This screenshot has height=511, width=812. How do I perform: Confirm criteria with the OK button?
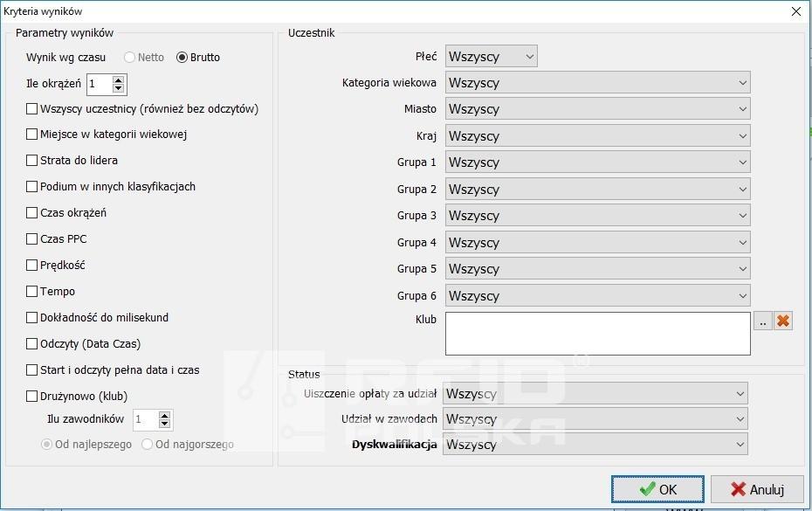click(657, 489)
